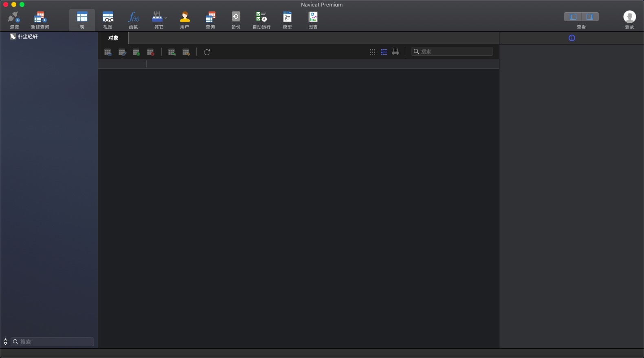Switch object list to icon view

tap(372, 52)
